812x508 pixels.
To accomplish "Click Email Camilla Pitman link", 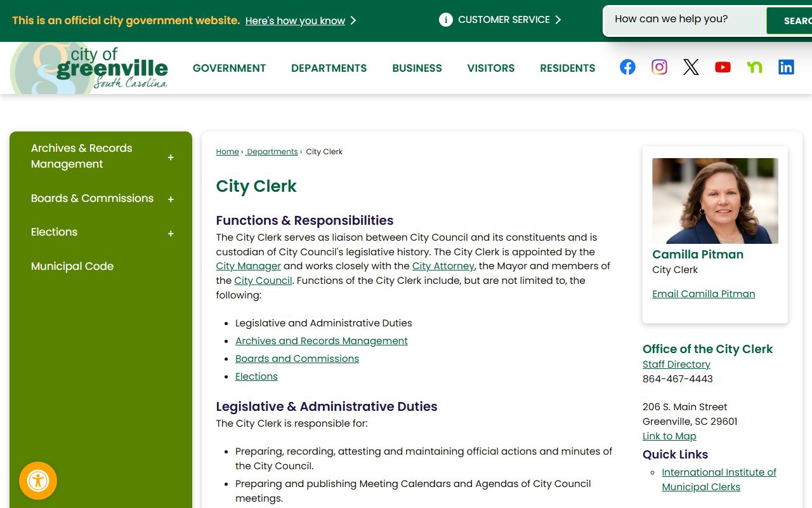I will coord(704,294).
